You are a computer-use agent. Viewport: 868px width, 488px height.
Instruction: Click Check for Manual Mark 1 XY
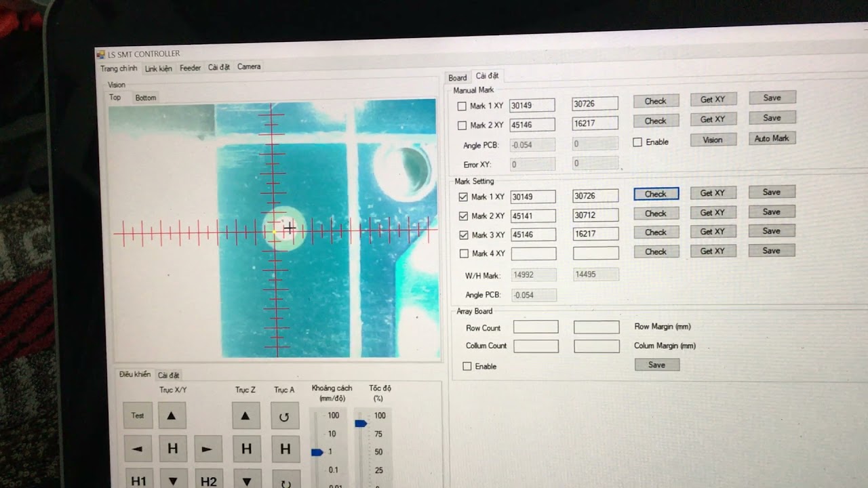click(656, 101)
